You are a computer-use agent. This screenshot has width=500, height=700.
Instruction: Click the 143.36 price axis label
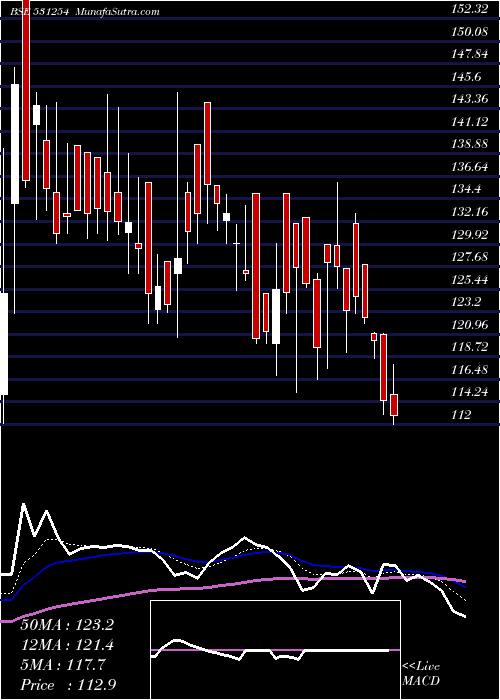coord(470,99)
